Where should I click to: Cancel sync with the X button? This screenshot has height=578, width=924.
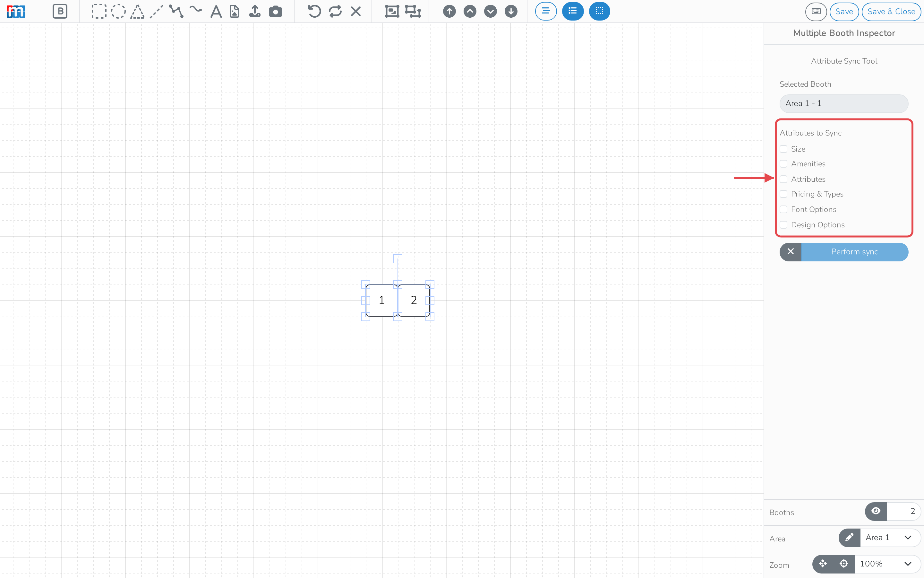pos(790,252)
